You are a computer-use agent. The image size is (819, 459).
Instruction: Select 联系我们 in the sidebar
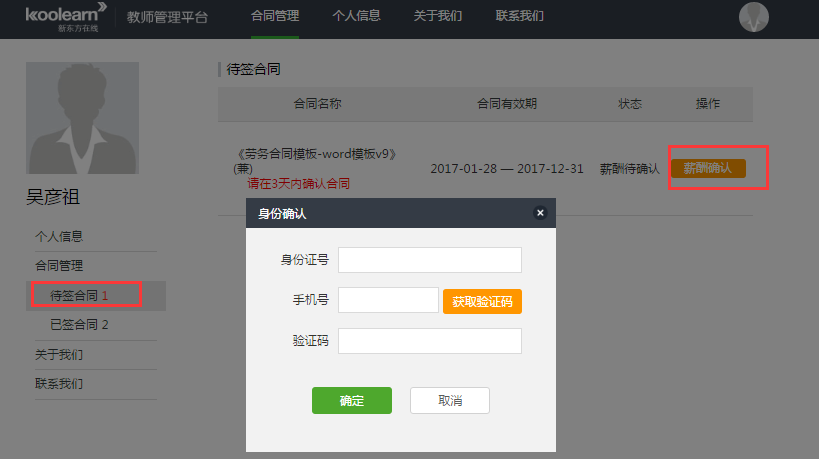tap(59, 384)
